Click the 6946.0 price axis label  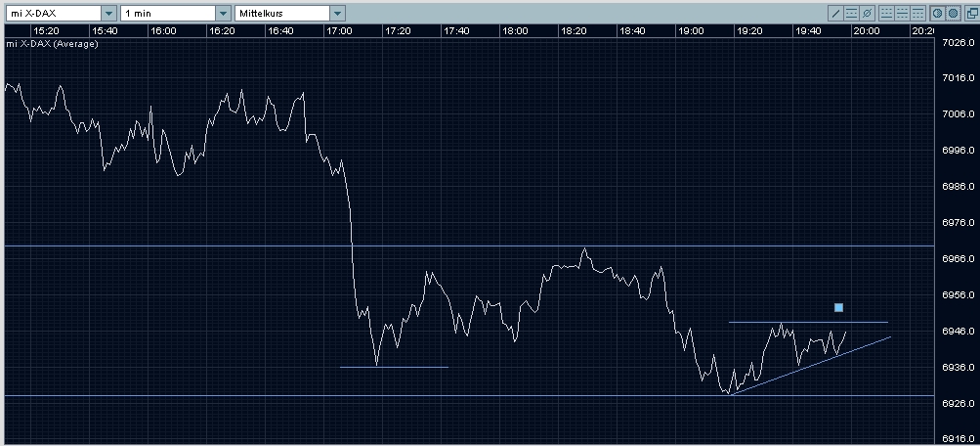[x=958, y=331]
